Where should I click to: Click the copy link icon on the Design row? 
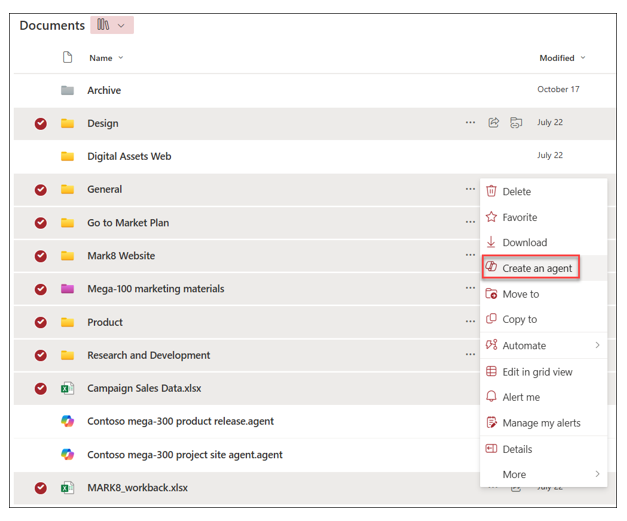[516, 122]
